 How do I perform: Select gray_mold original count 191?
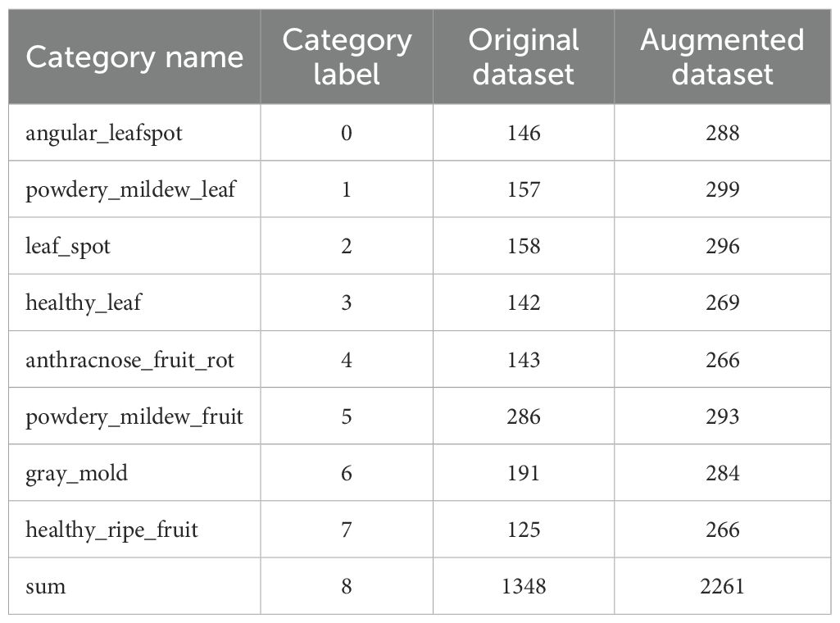point(524,473)
